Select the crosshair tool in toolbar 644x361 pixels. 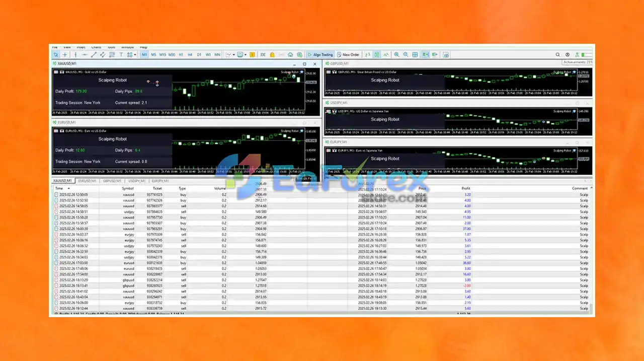pos(65,54)
